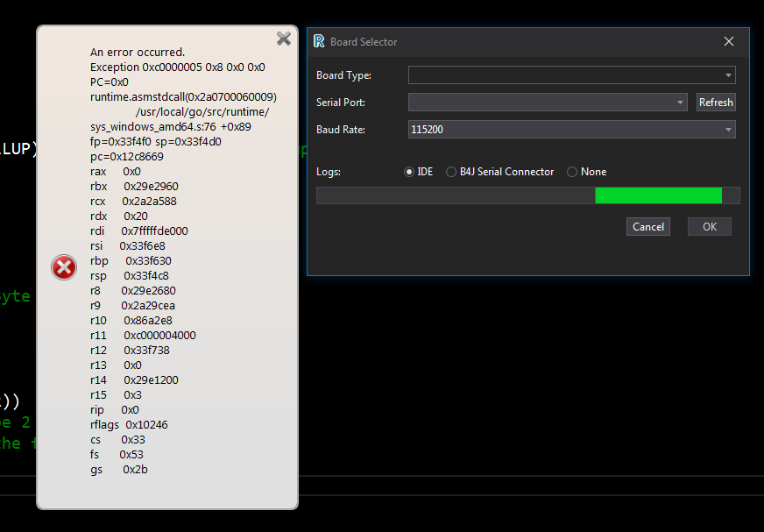The image size is (764, 532).
Task: Click the r14 0x29e1200 register line
Action: (x=134, y=379)
